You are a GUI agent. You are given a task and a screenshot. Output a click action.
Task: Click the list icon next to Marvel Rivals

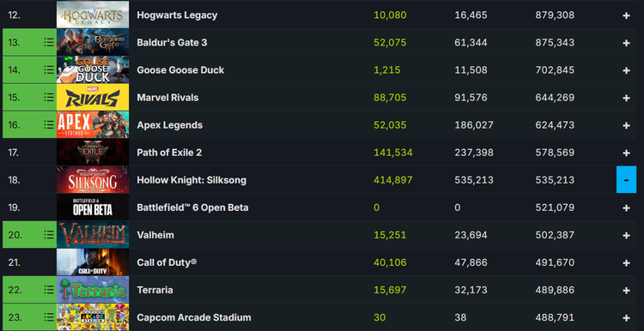pyautogui.click(x=49, y=97)
